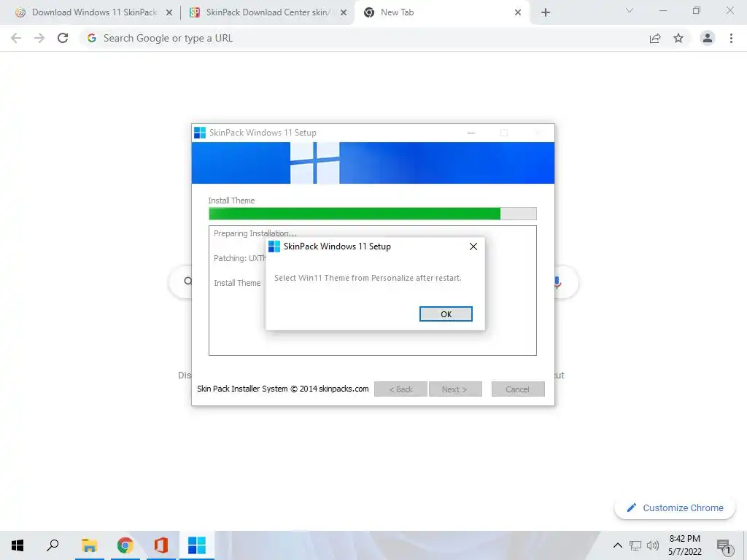Image resolution: width=747 pixels, height=560 pixels.
Task: Switch to SkinPack Download Center tab
Action: [267, 12]
